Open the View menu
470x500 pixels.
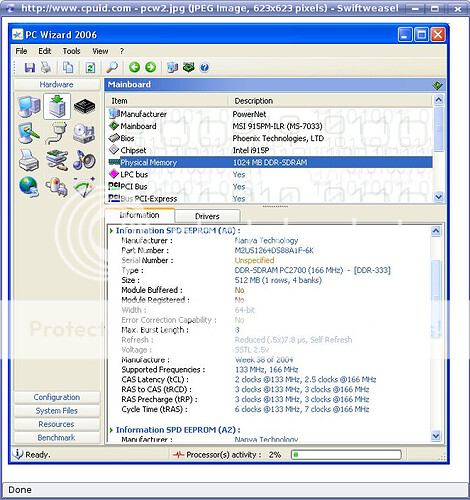[x=100, y=51]
